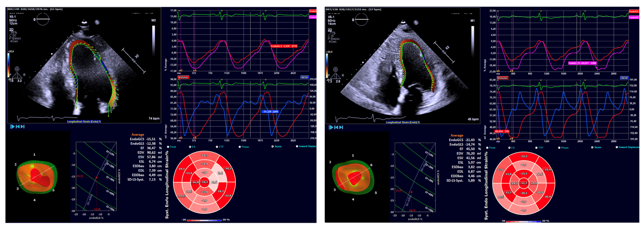The image size is (644, 228).
Task: Click the eS marker on left strain graph
Action: (x=195, y=71)
